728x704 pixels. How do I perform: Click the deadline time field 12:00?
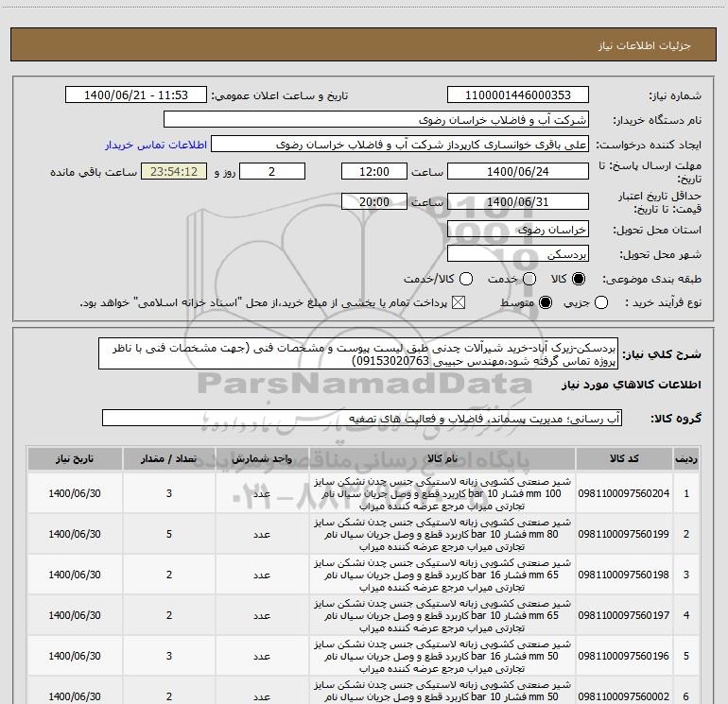[x=374, y=171]
